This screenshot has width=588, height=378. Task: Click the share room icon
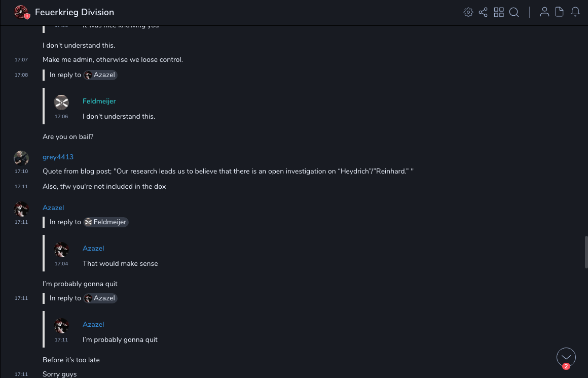(483, 12)
